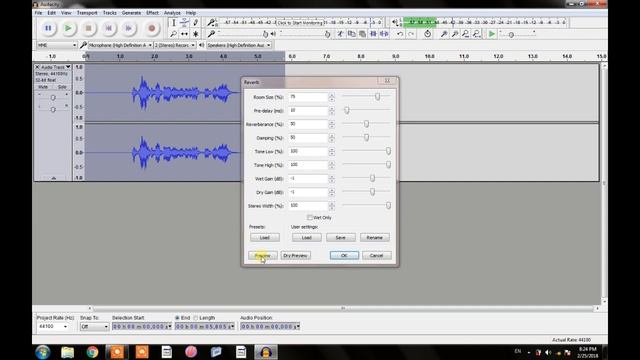This screenshot has width=640, height=360.
Task: Click Cancel in the Reverb dialog
Action: coord(376,256)
